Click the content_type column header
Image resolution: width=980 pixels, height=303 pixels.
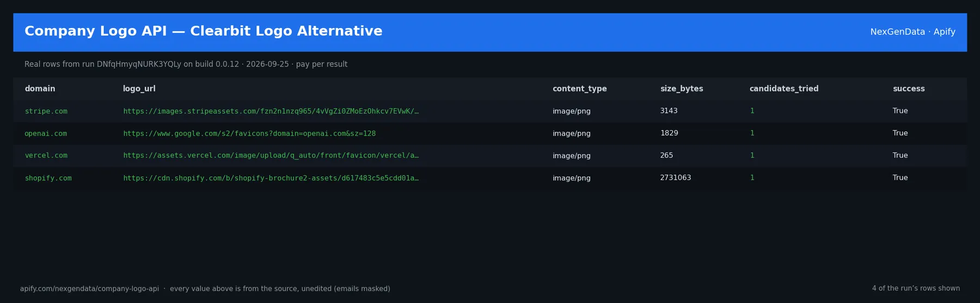579,89
